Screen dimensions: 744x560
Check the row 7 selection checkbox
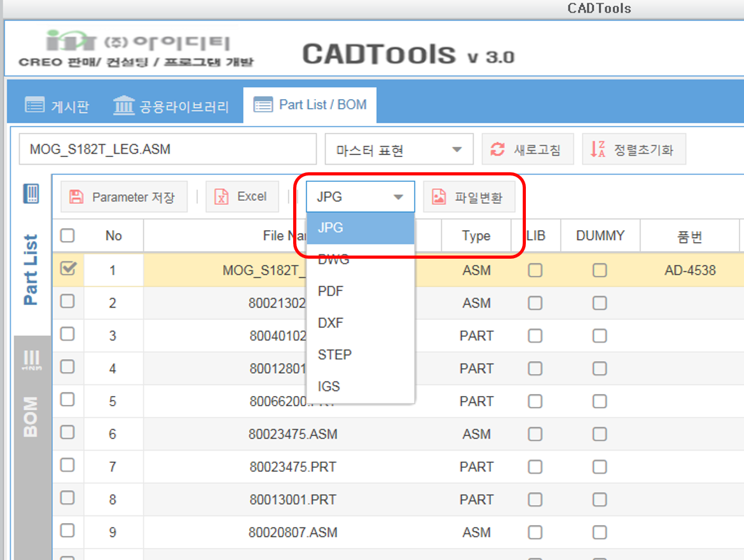click(67, 465)
